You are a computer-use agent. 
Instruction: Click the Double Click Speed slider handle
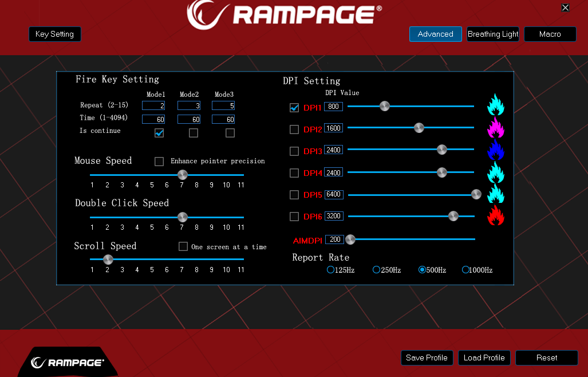182,217
